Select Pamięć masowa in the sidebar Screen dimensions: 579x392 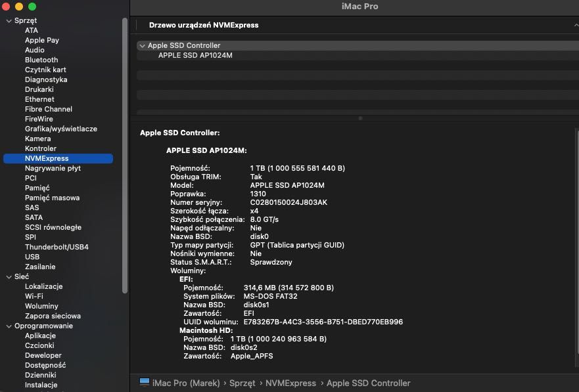52,198
